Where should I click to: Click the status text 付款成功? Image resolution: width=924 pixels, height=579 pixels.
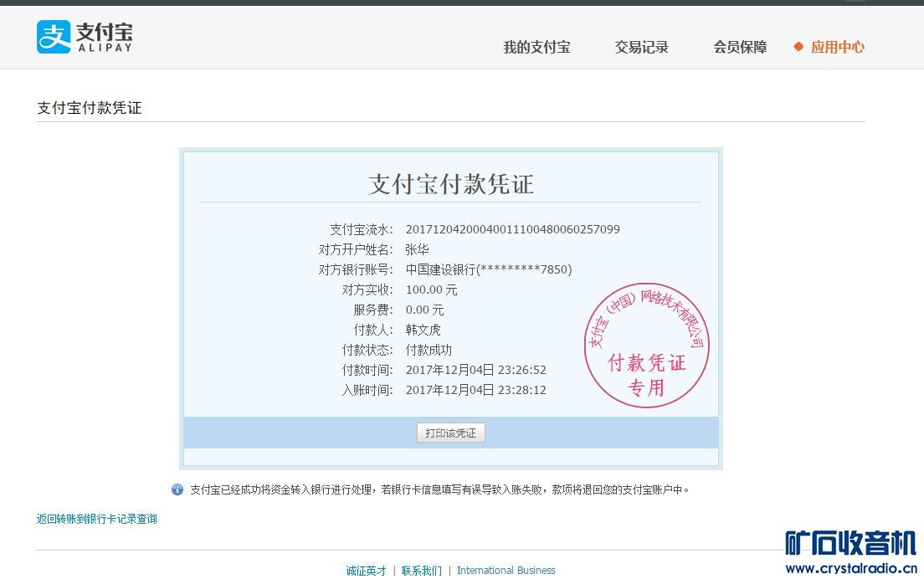point(429,349)
